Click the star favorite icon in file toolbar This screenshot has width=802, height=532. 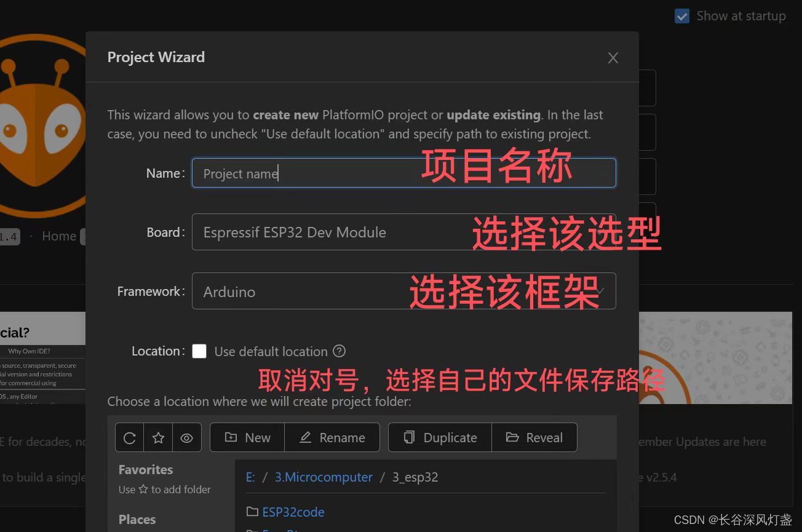[158, 438]
